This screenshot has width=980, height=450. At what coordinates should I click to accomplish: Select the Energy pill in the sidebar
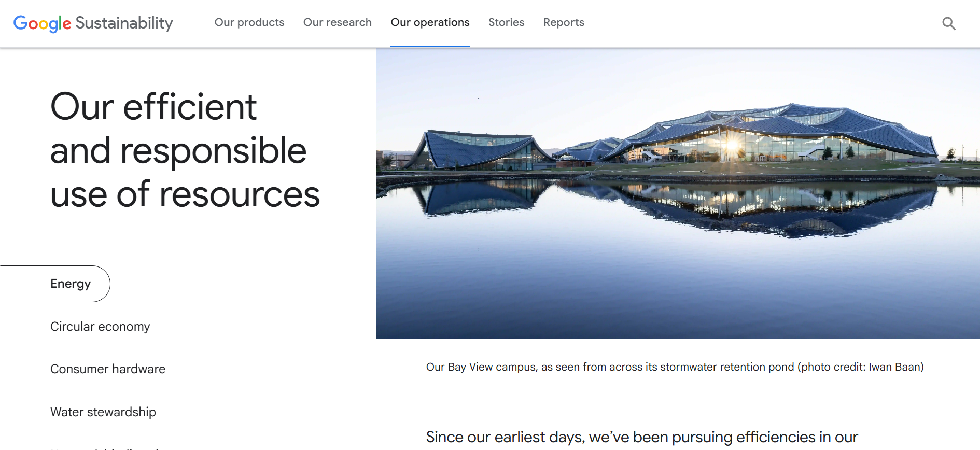(x=71, y=284)
